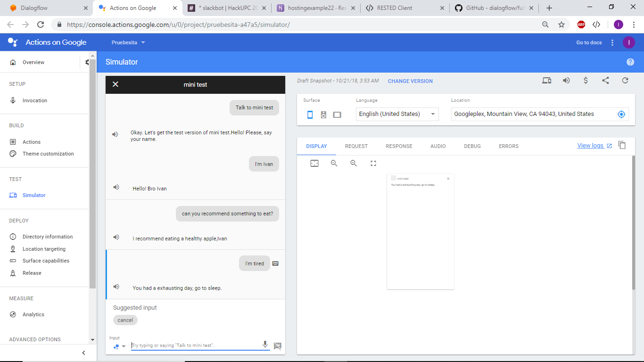Screen dimensions: 644x362
Task: Click the mini test display preview thumbnail
Action: point(421,231)
